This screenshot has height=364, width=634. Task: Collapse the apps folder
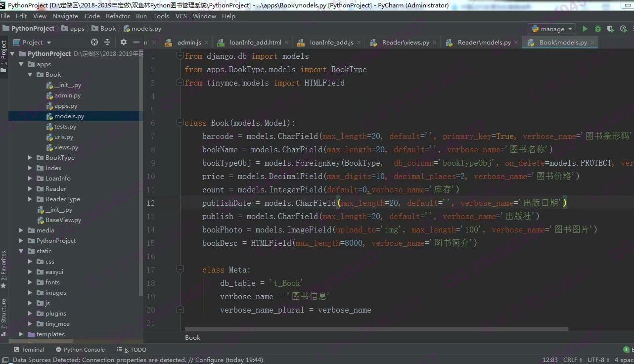coord(21,64)
